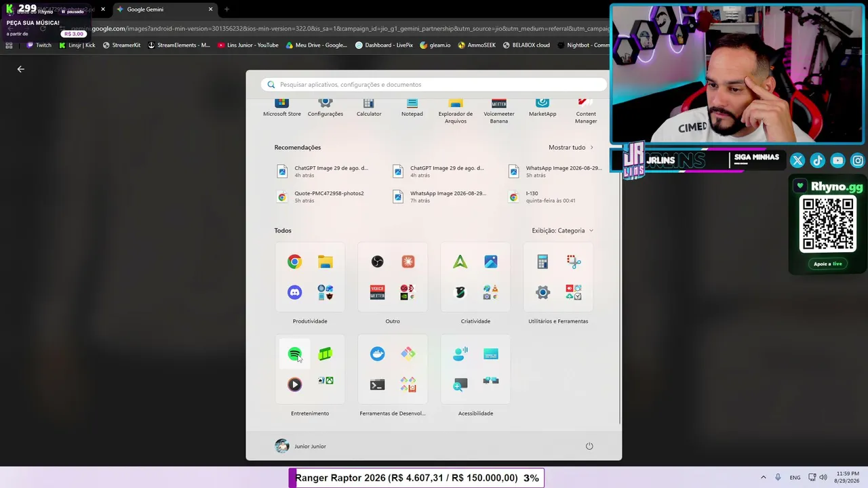Open pinned Microsoft Store app
Viewport: 868px width, 488px height.
pyautogui.click(x=281, y=108)
